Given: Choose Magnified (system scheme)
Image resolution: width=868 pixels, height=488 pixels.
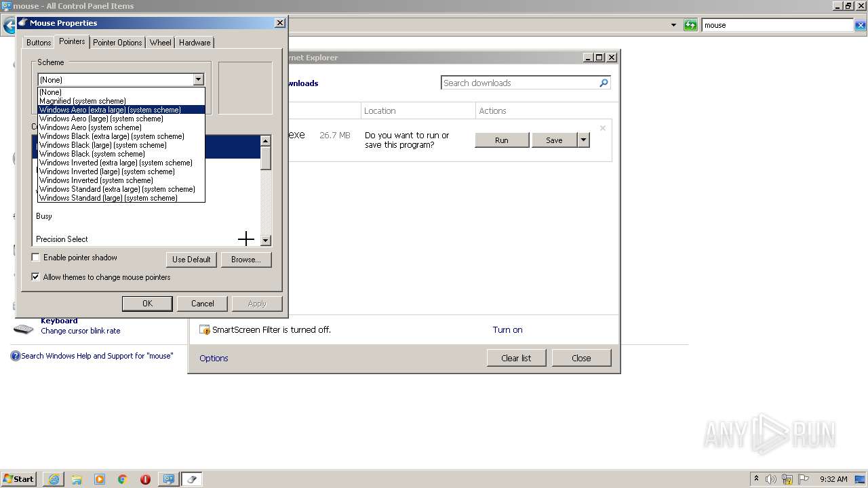Looking at the screenshot, I should (x=121, y=101).
